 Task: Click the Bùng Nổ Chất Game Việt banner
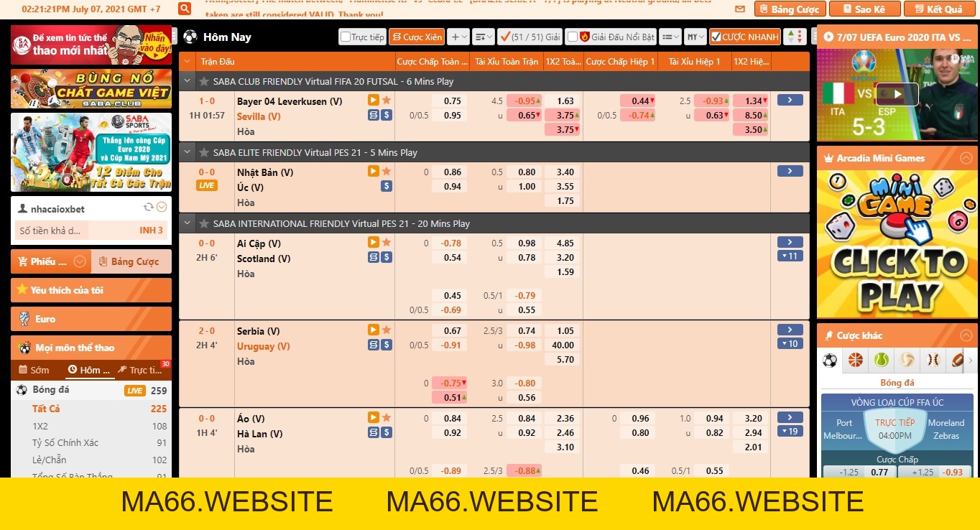91,89
